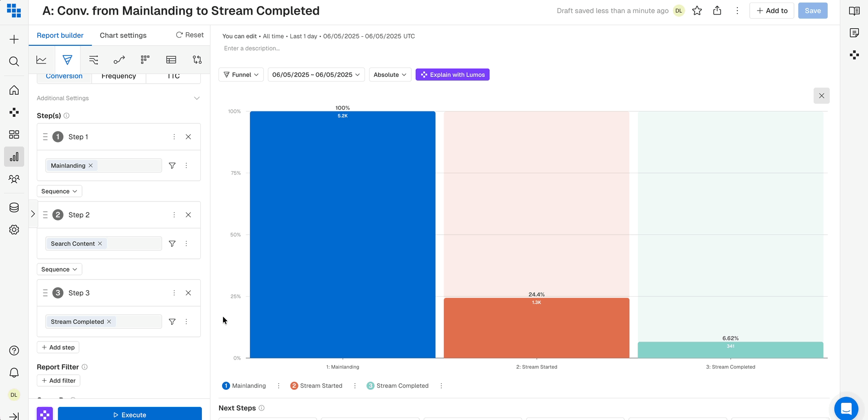The height and width of the screenshot is (420, 868).
Task: Select the analytics bar chart sidebar icon
Action: 14,157
